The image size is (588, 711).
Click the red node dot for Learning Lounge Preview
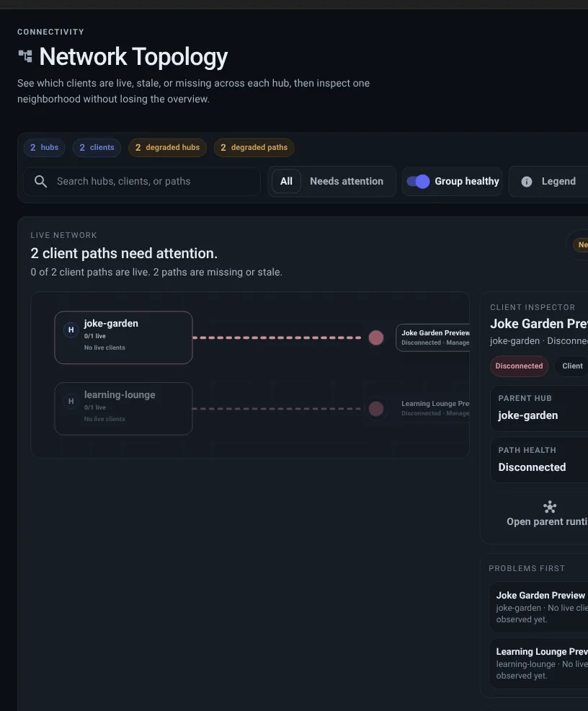pyautogui.click(x=375, y=408)
